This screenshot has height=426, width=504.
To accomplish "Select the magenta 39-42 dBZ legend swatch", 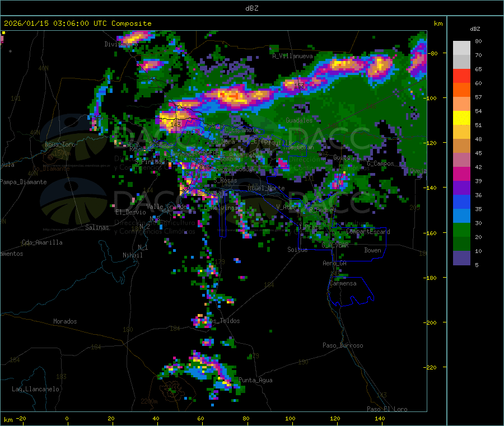I will coord(461,174).
